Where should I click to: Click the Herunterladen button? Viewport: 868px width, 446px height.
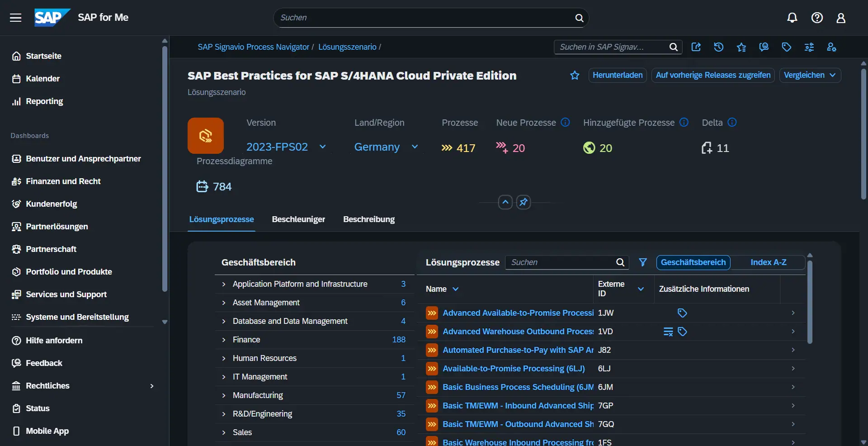[618, 75]
